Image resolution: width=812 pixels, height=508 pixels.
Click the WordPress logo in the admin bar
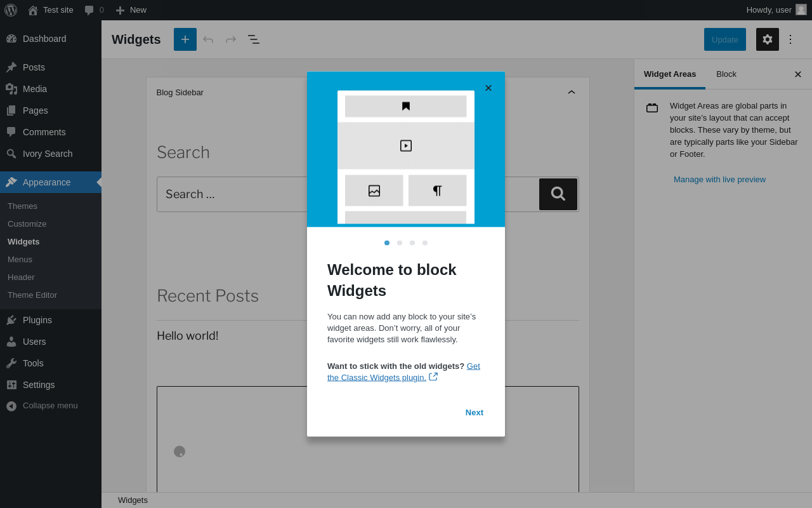point(11,10)
